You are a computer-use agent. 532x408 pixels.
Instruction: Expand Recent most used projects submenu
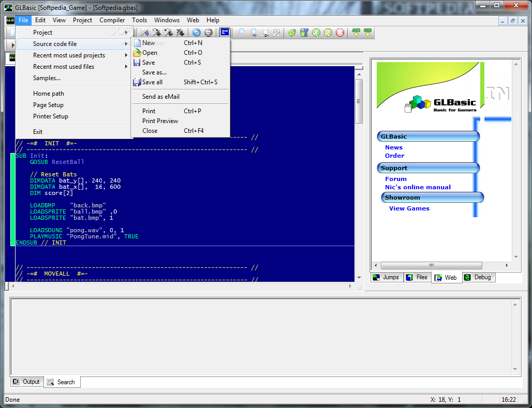tap(126, 55)
